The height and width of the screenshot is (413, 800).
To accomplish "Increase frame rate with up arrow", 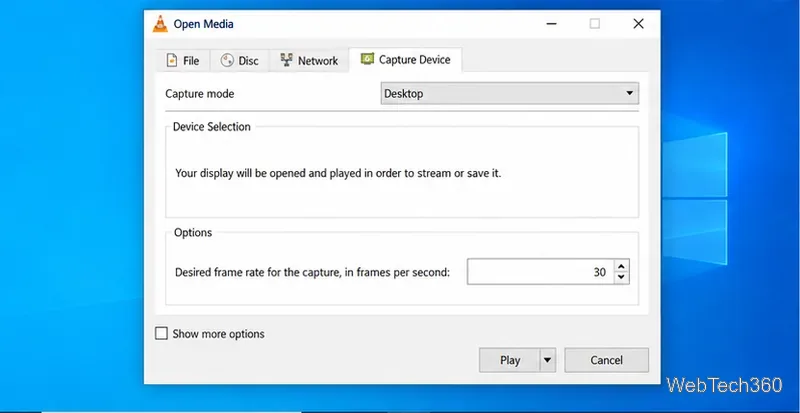I will tap(621, 266).
